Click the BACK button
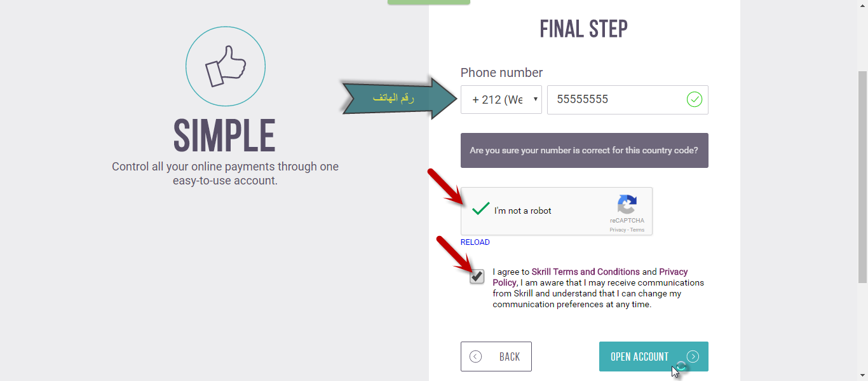This screenshot has height=381, width=868. click(496, 357)
